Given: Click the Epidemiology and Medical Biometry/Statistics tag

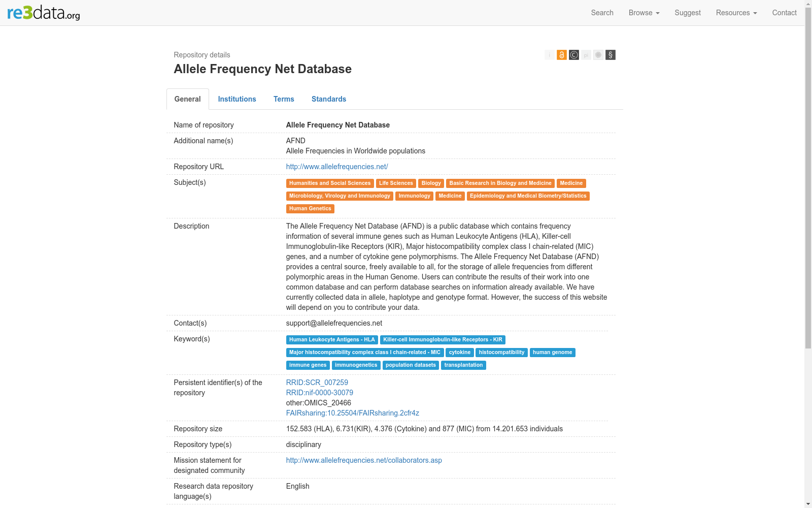Looking at the screenshot, I should tap(528, 196).
